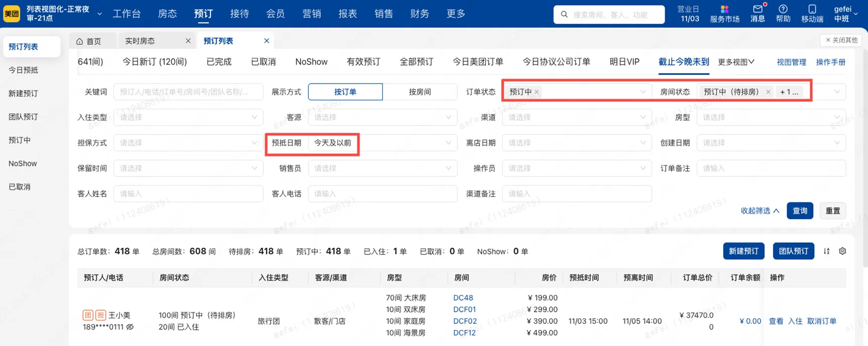Remove the 预订中 order status tag
868x346 pixels.
pos(537,92)
